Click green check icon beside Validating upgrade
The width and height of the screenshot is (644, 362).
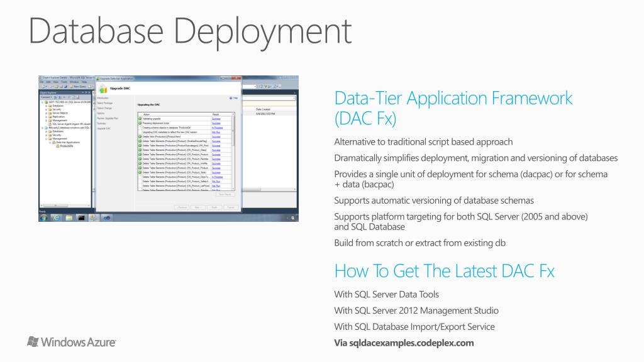point(140,119)
